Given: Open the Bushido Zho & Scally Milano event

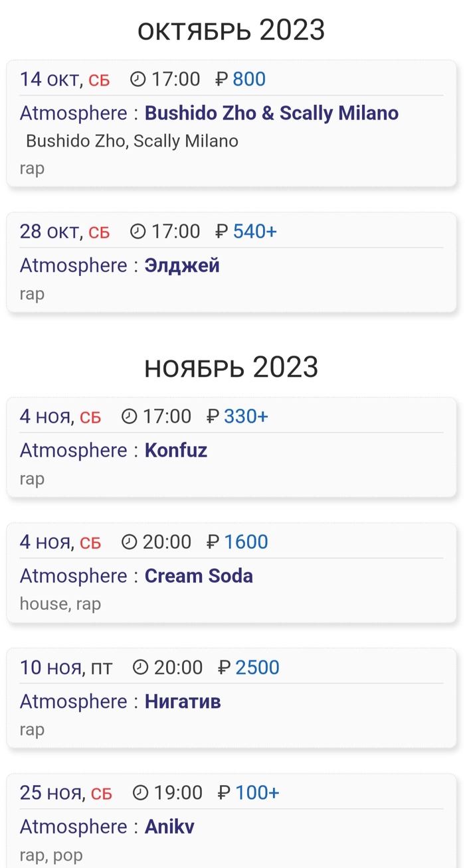Looking at the screenshot, I should pos(271,113).
